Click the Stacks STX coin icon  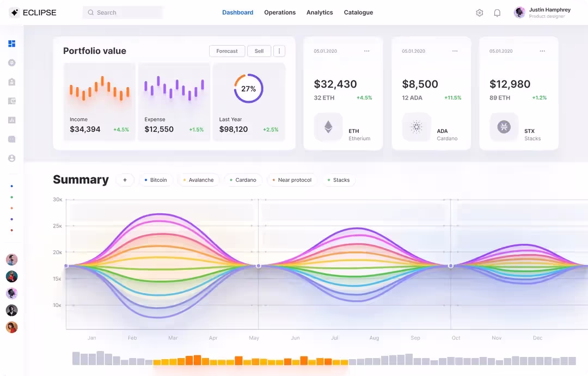(504, 127)
